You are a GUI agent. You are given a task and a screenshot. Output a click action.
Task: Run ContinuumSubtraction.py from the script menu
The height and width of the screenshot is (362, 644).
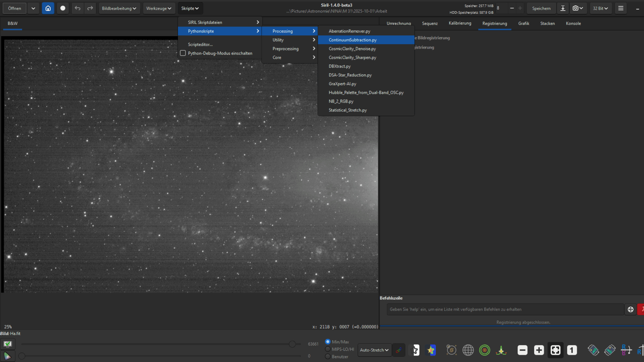coord(353,40)
